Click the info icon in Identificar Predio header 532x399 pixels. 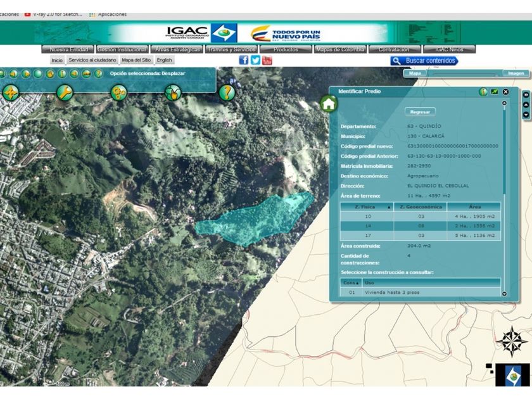pos(483,91)
